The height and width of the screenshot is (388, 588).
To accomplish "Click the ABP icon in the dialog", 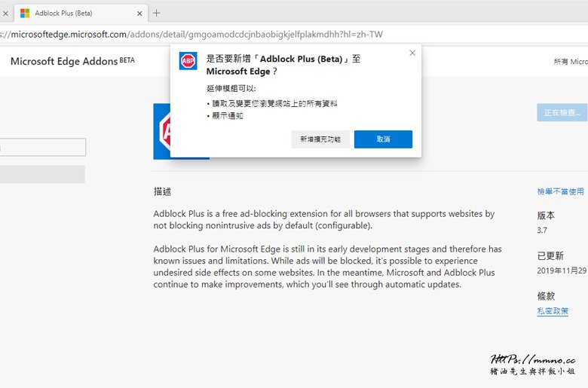I will [188, 61].
